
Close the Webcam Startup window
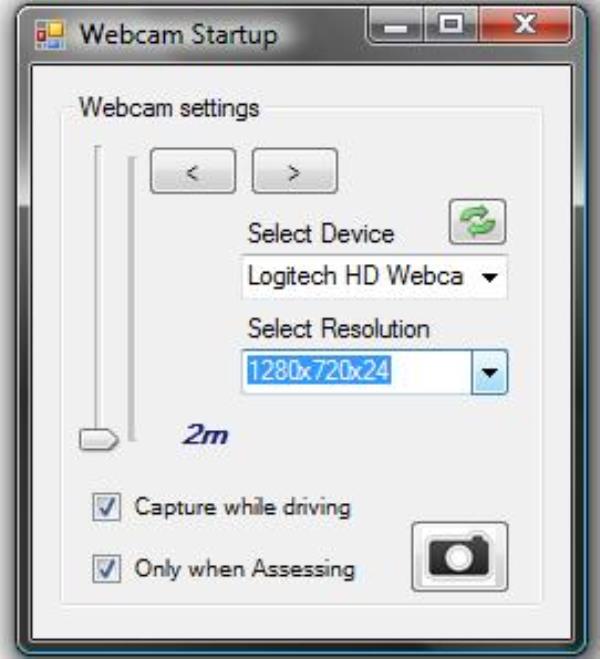point(525,25)
